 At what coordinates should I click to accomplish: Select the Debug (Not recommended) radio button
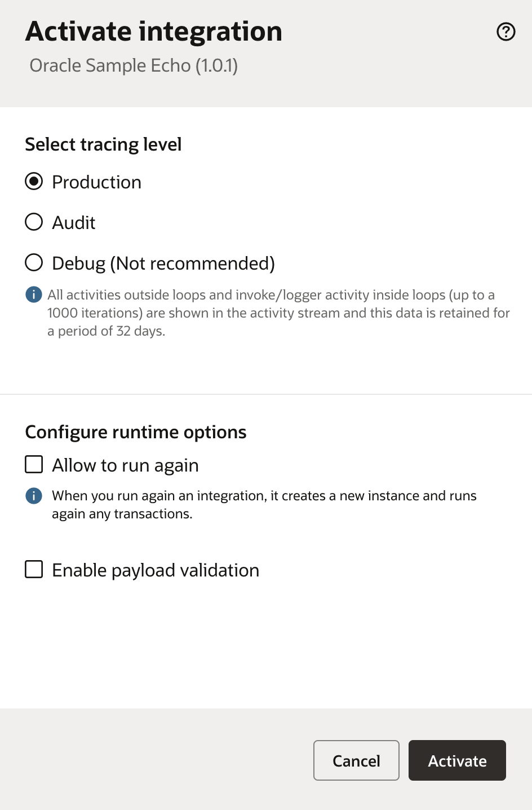pyautogui.click(x=34, y=262)
